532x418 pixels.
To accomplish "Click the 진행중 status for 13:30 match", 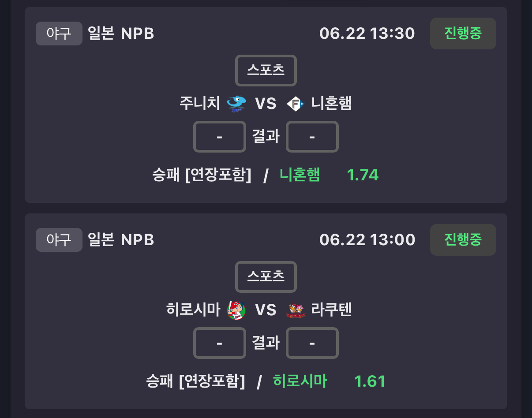I will click(x=463, y=34).
